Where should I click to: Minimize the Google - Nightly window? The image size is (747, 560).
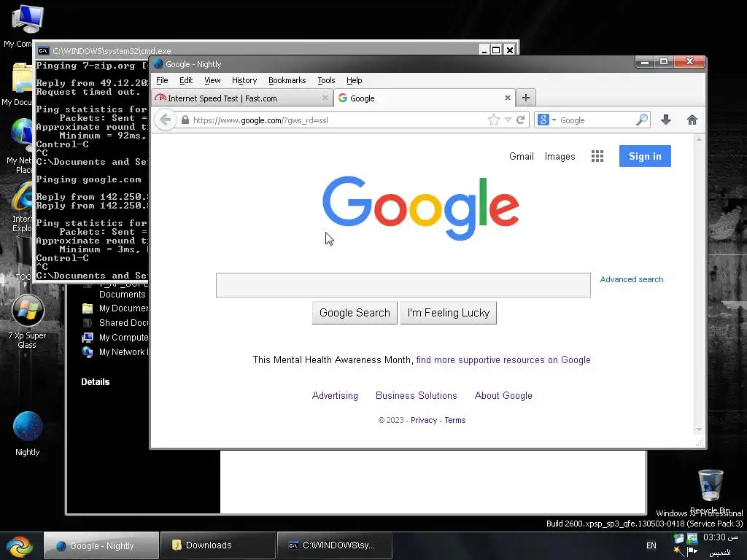click(645, 62)
